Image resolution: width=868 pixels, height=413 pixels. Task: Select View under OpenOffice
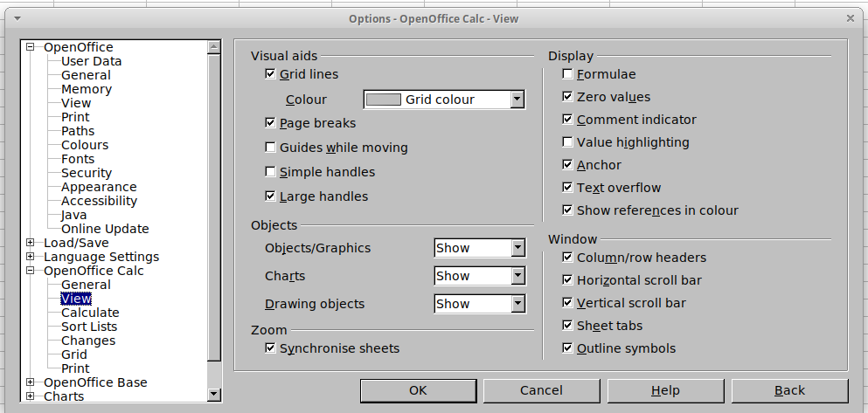point(76,103)
